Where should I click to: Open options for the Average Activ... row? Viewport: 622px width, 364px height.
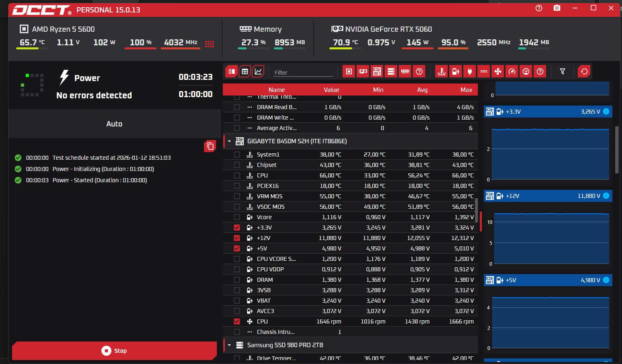250,128
